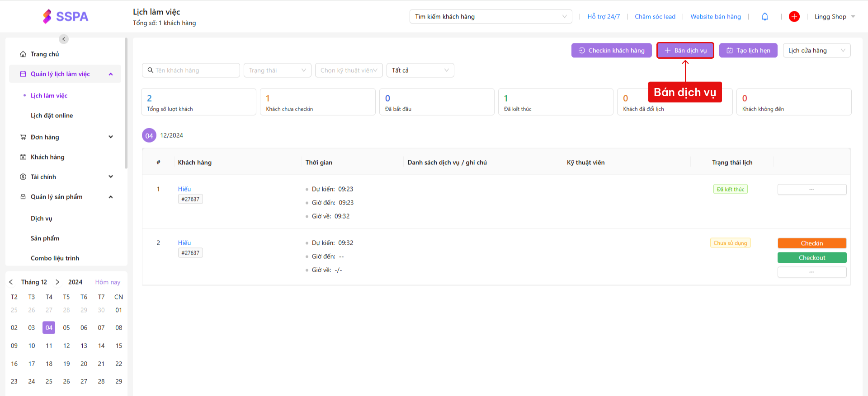Viewport: 868px width, 396px height.
Task: Open the Trạng thái filter dropdown
Action: point(278,70)
